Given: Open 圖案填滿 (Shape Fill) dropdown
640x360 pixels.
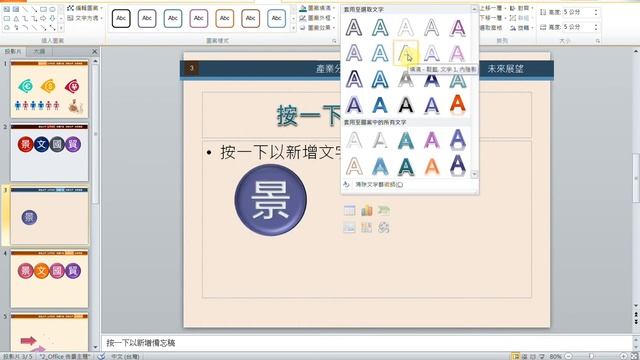Looking at the screenshot, I should [x=318, y=8].
